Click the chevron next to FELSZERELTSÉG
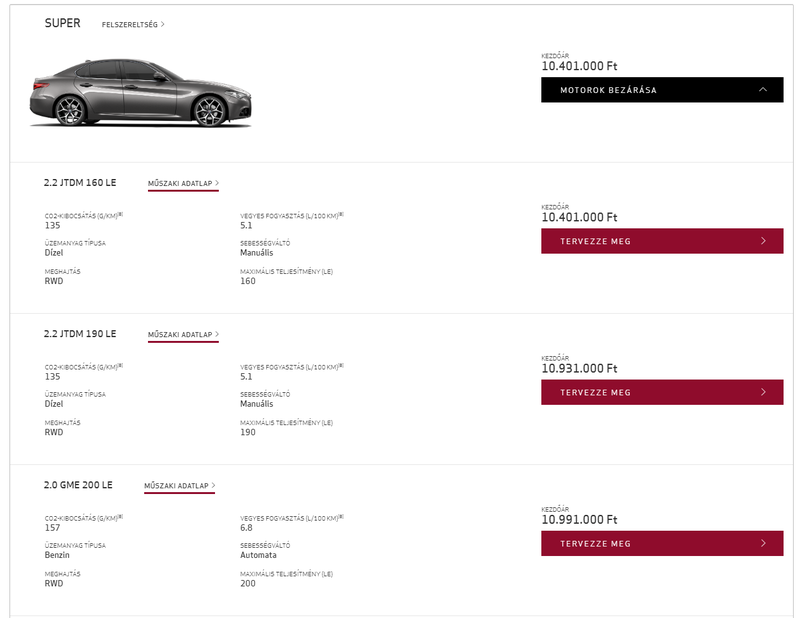This screenshot has height=618, width=800. 162,24
